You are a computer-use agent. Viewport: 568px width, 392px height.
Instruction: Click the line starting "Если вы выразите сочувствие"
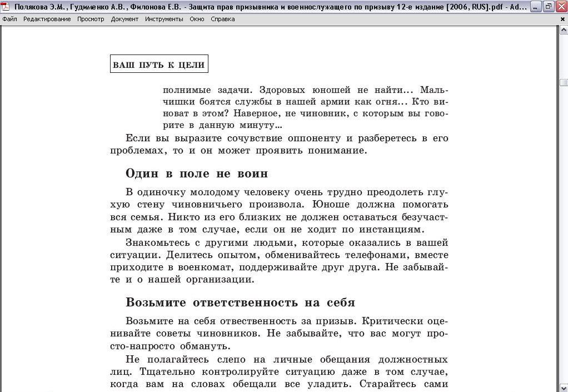click(287, 138)
